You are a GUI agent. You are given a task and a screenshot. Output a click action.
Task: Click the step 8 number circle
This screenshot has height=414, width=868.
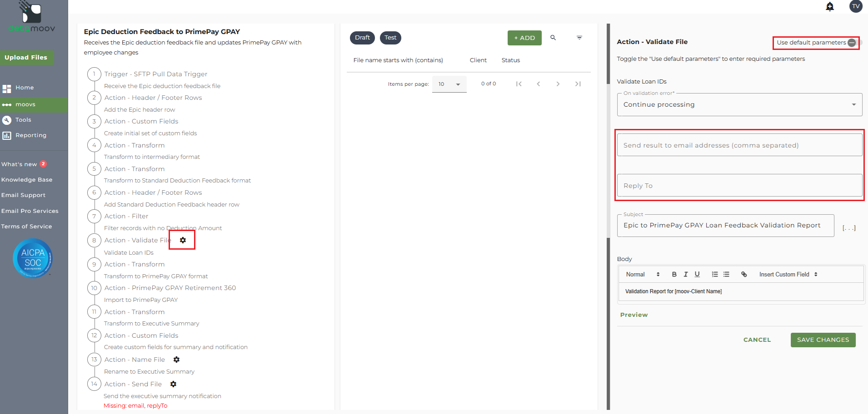(94, 240)
